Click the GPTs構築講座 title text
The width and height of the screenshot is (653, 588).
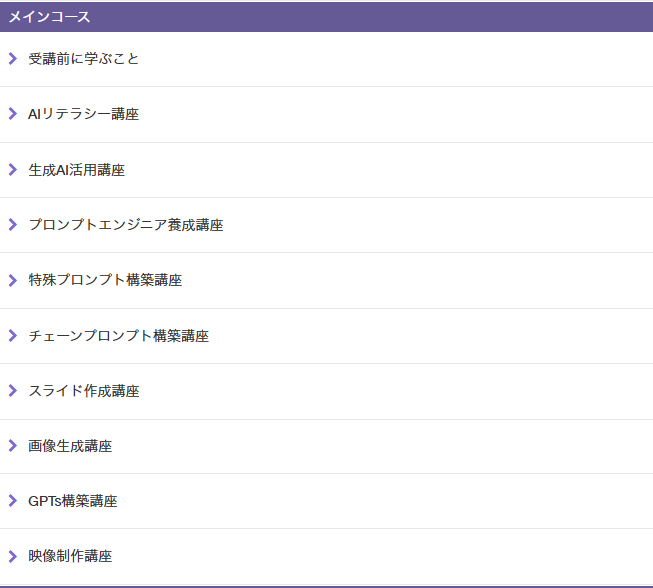click(x=73, y=501)
